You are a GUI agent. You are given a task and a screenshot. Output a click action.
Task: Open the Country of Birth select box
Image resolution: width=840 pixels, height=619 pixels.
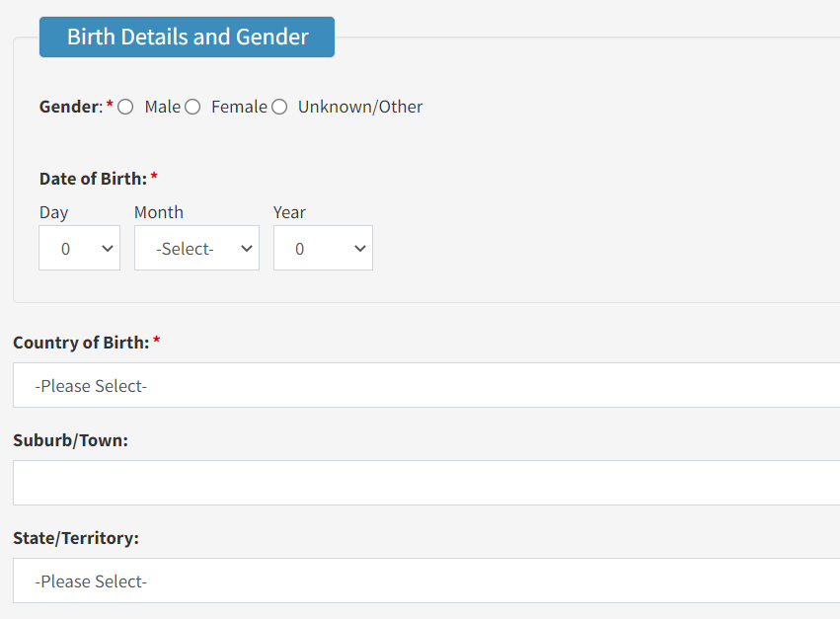426,385
